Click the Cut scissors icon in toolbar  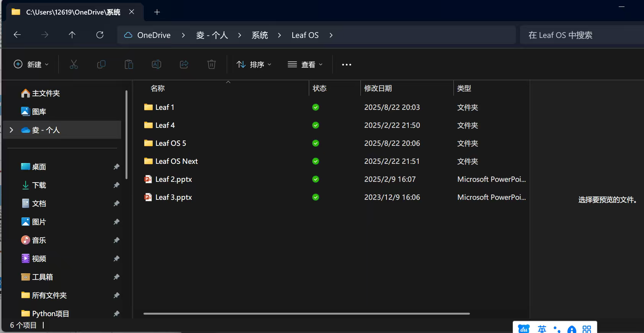74,64
